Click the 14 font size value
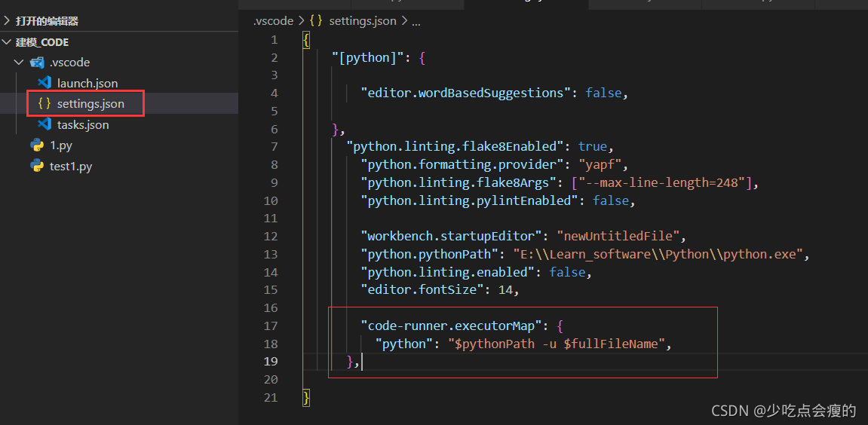 coord(505,289)
